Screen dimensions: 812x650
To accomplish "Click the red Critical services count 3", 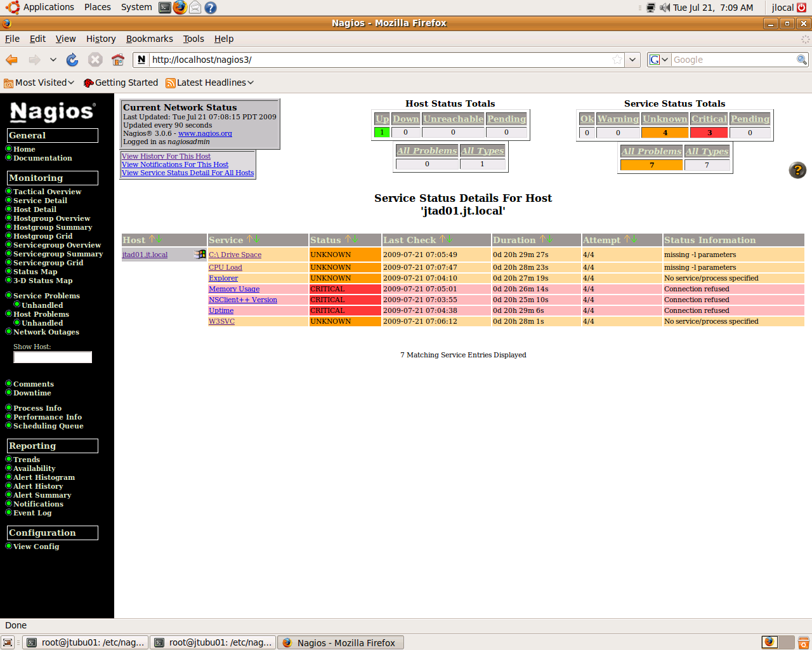I will [709, 133].
